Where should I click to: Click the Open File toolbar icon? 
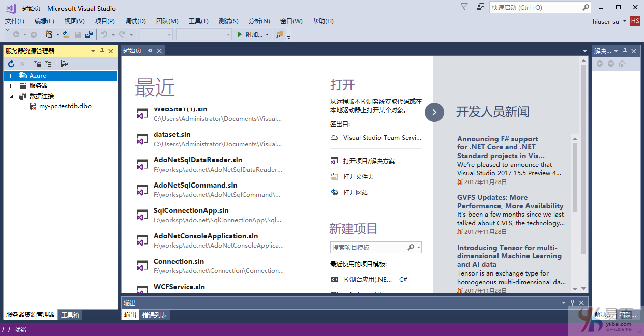tap(66, 34)
